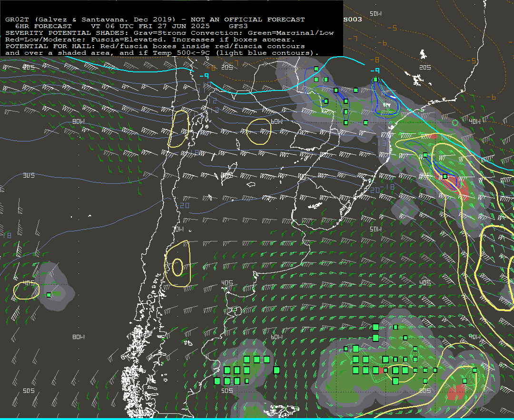This screenshot has height=420, width=514.
Task: Click the small cyan circle near the 40W label
Action: (455, 123)
